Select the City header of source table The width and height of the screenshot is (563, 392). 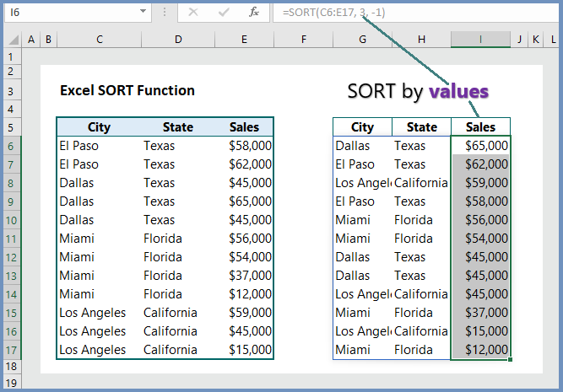pos(99,127)
